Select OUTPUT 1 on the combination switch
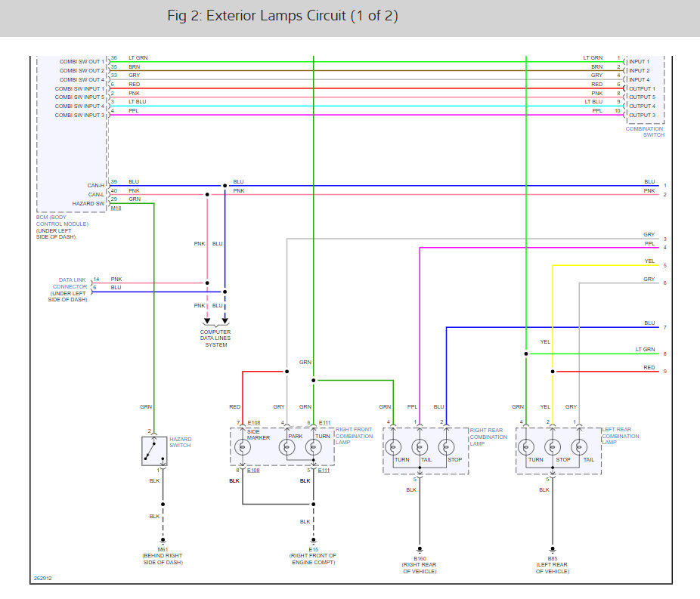Viewport: 700px width, 599px height. tap(643, 88)
